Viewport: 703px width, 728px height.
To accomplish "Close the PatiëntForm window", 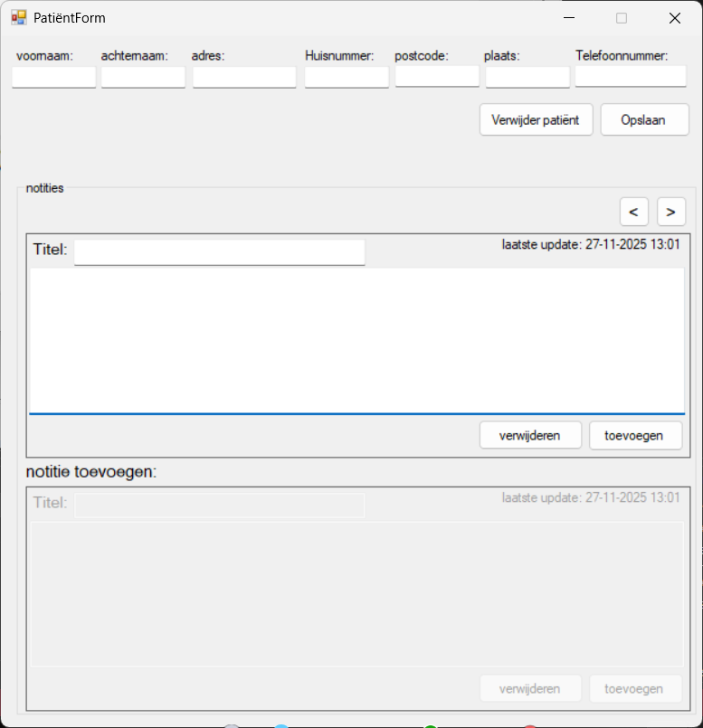I will click(x=674, y=18).
